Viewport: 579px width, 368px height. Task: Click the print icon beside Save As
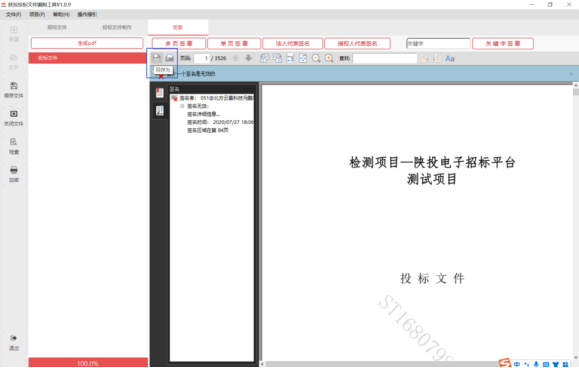click(x=169, y=58)
